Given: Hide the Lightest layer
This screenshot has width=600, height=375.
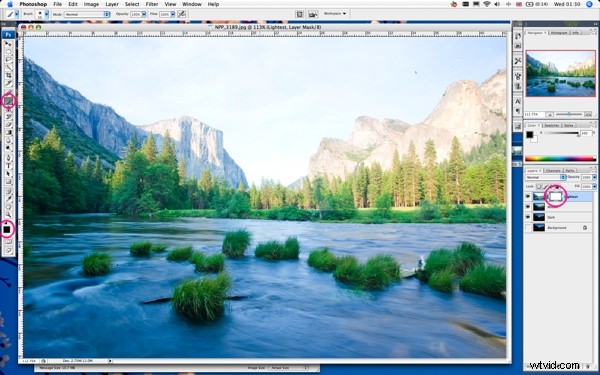Looking at the screenshot, I should tap(528, 196).
